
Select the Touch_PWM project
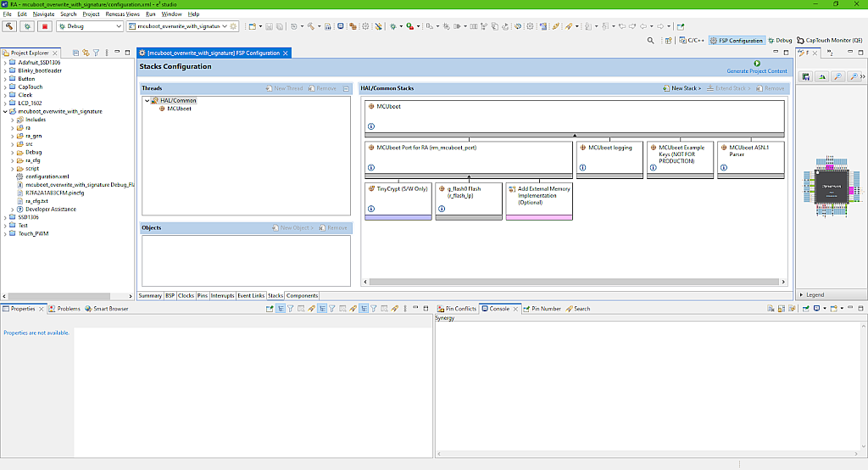[33, 234]
